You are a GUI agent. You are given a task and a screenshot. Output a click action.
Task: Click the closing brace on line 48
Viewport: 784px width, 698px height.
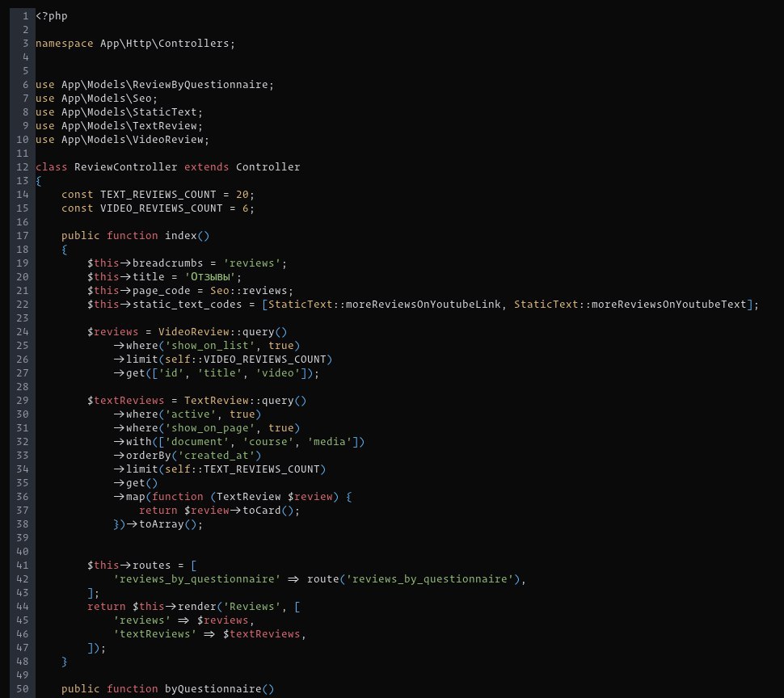[65, 662]
